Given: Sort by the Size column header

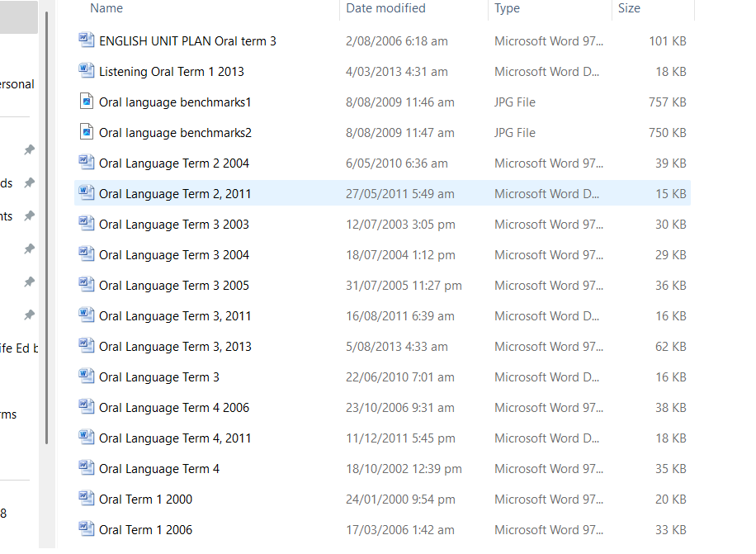Looking at the screenshot, I should pyautogui.click(x=629, y=8).
